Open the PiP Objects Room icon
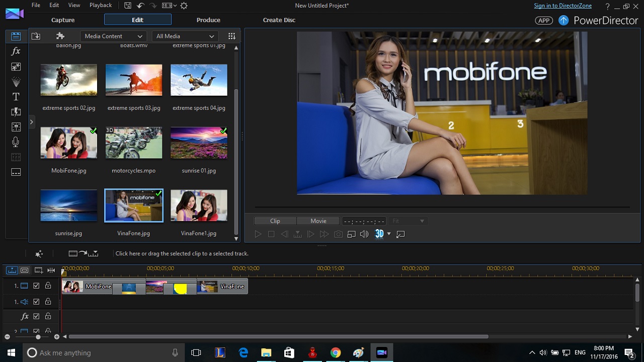644x362 pixels. click(x=16, y=66)
